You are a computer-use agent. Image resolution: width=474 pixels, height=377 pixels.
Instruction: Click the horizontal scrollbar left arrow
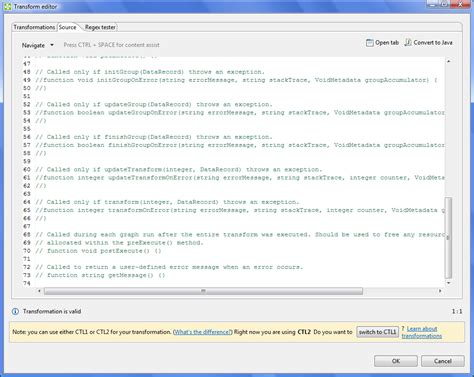pyautogui.click(x=39, y=291)
